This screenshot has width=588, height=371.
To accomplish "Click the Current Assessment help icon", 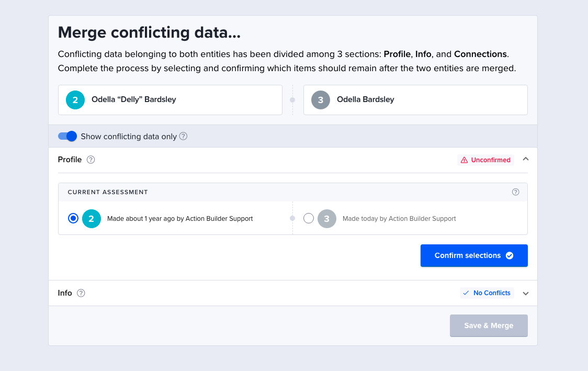I will point(516,192).
